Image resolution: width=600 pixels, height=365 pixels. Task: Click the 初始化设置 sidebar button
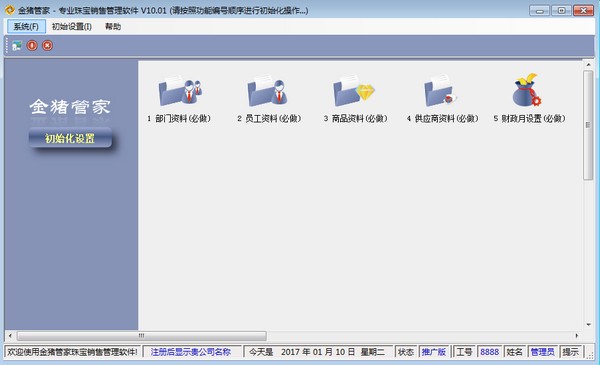click(x=70, y=138)
